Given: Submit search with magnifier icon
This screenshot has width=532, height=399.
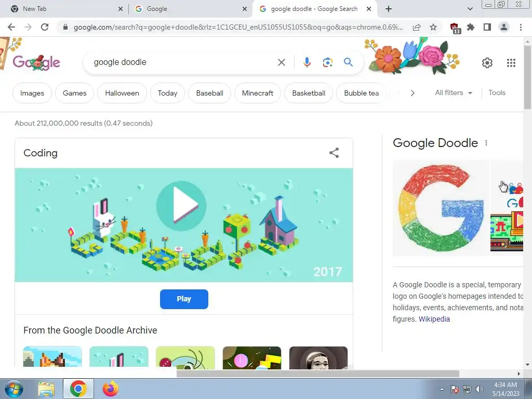Looking at the screenshot, I should [x=348, y=62].
